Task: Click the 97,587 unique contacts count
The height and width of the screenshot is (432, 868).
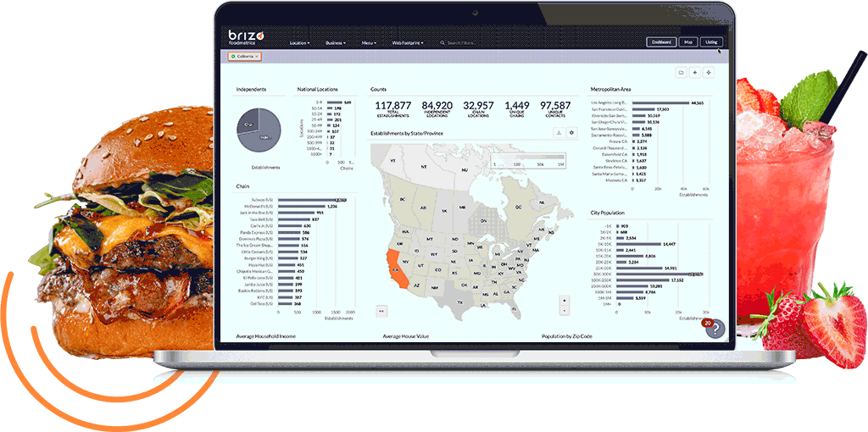Action: coord(555,105)
